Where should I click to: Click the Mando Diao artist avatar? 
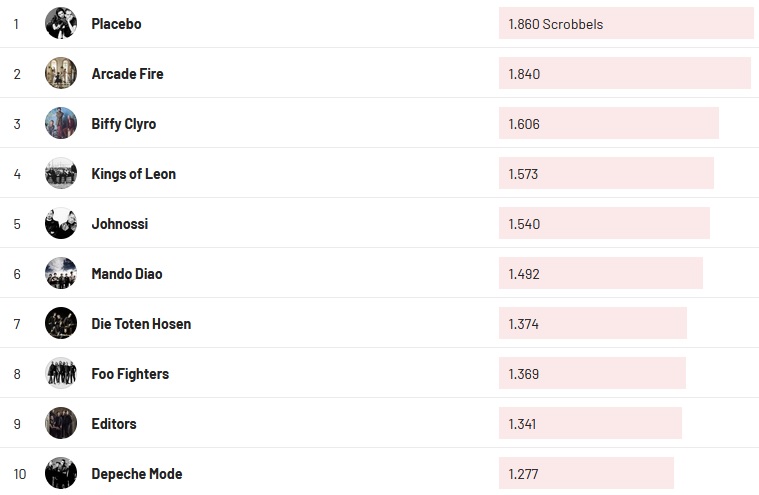61,273
